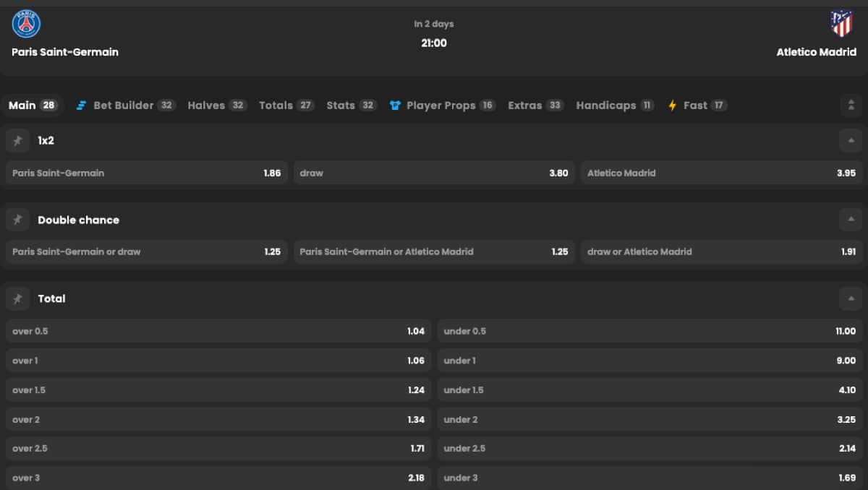
Task: Click the Total market title
Action: [x=52, y=298]
